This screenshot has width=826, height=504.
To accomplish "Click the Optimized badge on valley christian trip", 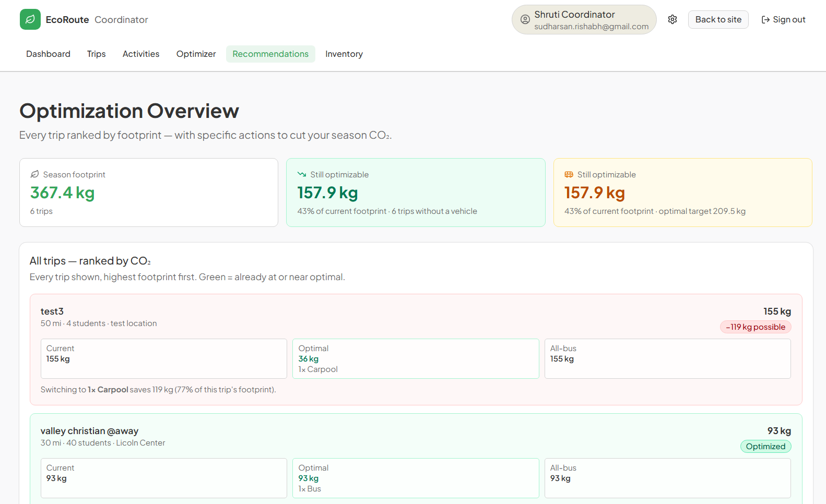I will 765,447.
